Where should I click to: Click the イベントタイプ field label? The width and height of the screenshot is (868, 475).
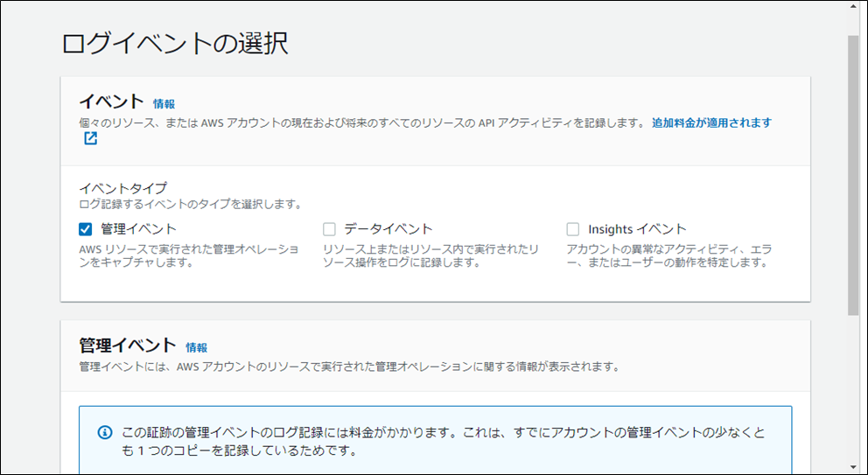pos(122,188)
